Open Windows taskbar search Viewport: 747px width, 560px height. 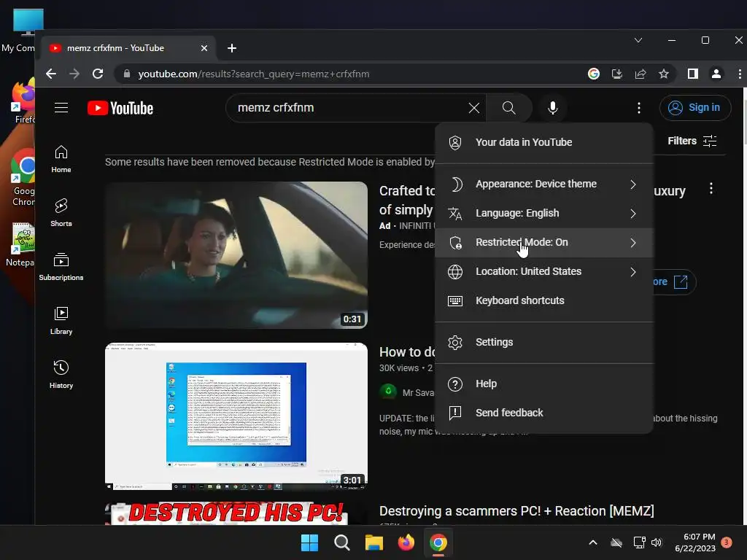(x=341, y=542)
